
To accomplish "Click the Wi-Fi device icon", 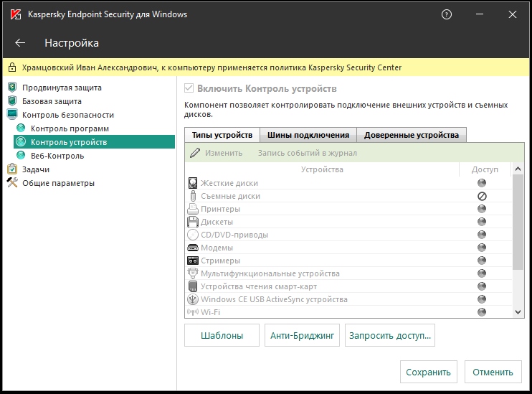I will coord(192,312).
